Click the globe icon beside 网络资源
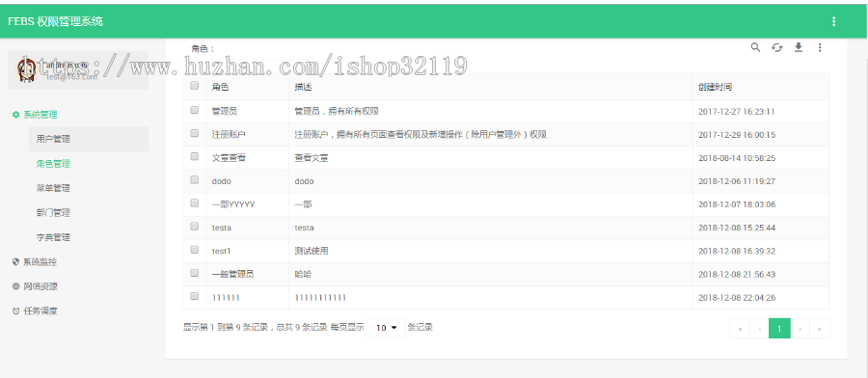 16,286
